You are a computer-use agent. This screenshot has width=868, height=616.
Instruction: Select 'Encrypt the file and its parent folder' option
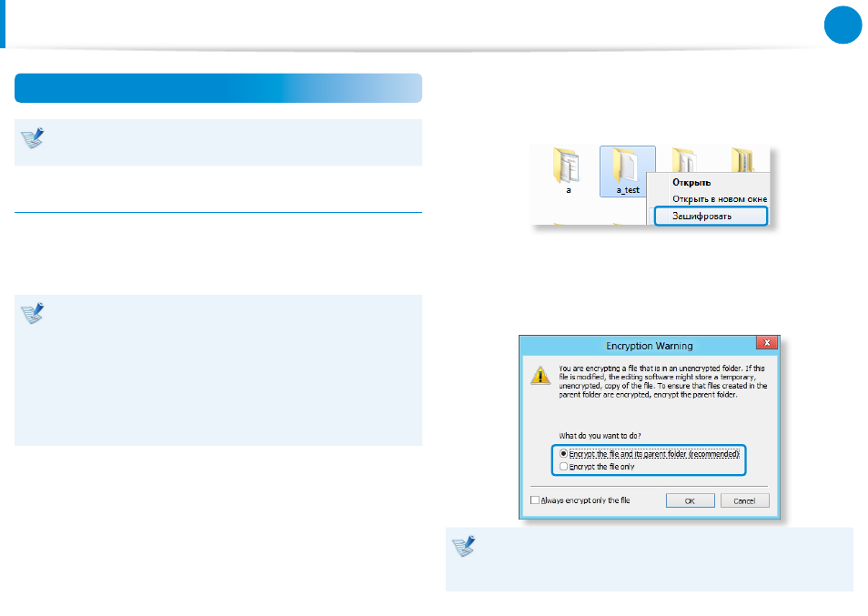pos(563,454)
